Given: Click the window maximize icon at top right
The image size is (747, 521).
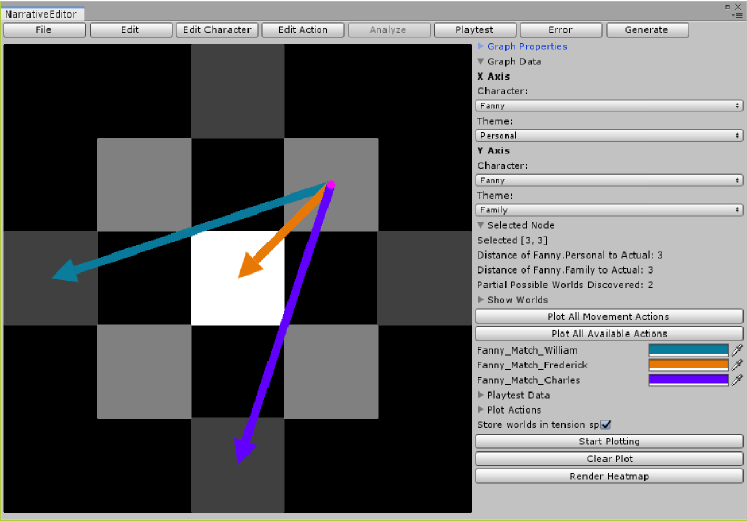Looking at the screenshot, I should [727, 6].
